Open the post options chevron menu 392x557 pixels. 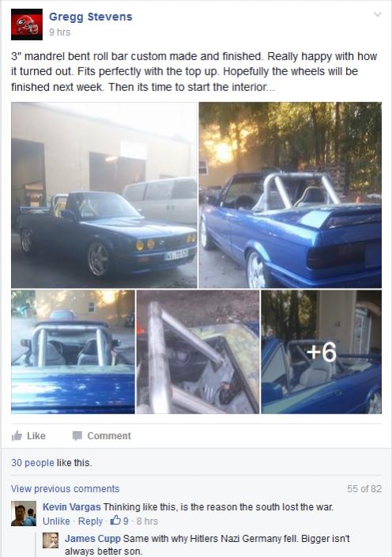click(x=378, y=14)
